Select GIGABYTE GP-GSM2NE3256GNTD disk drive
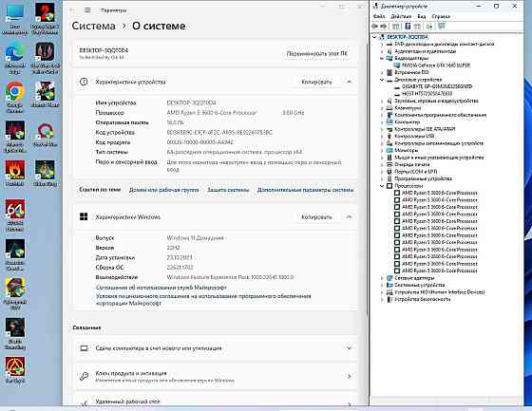 point(437,86)
